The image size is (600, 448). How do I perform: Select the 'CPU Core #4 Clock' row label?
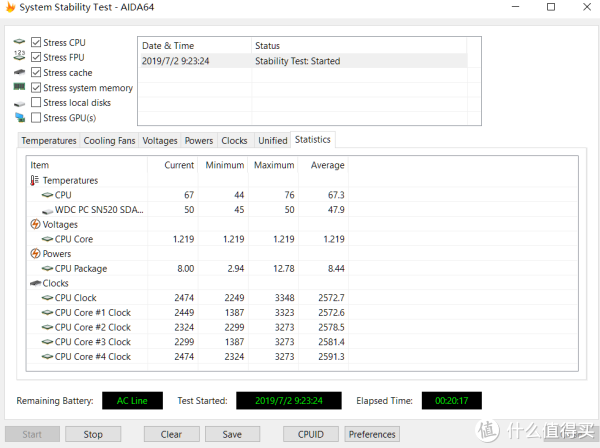(x=93, y=357)
